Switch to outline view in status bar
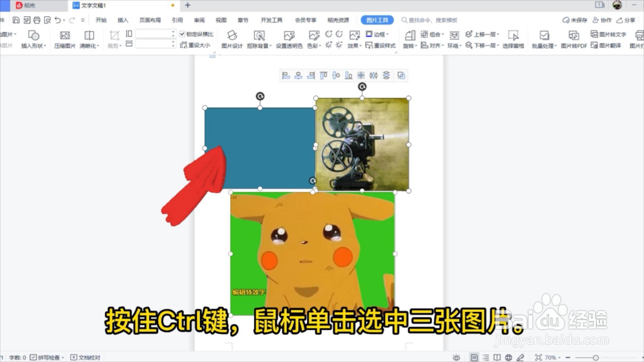 click(x=486, y=357)
